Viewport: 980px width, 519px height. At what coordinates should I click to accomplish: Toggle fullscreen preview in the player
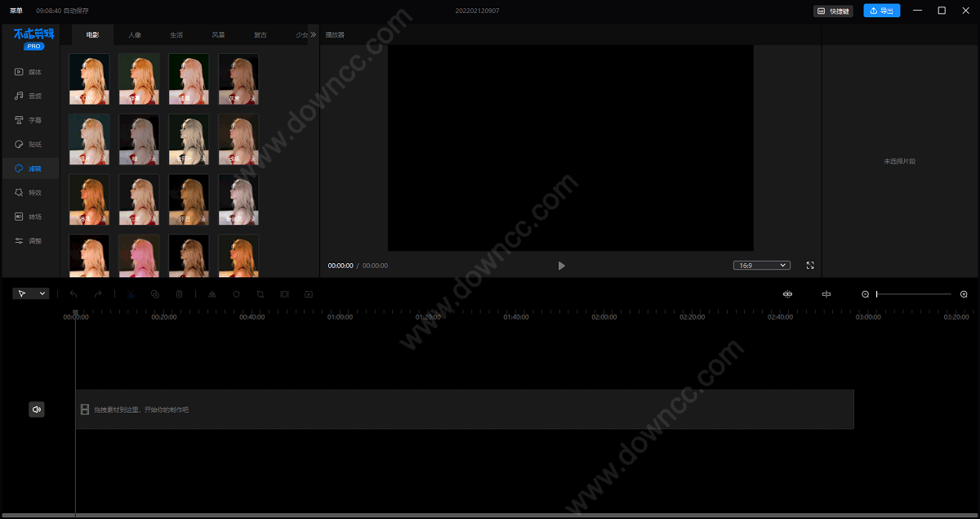pos(810,266)
